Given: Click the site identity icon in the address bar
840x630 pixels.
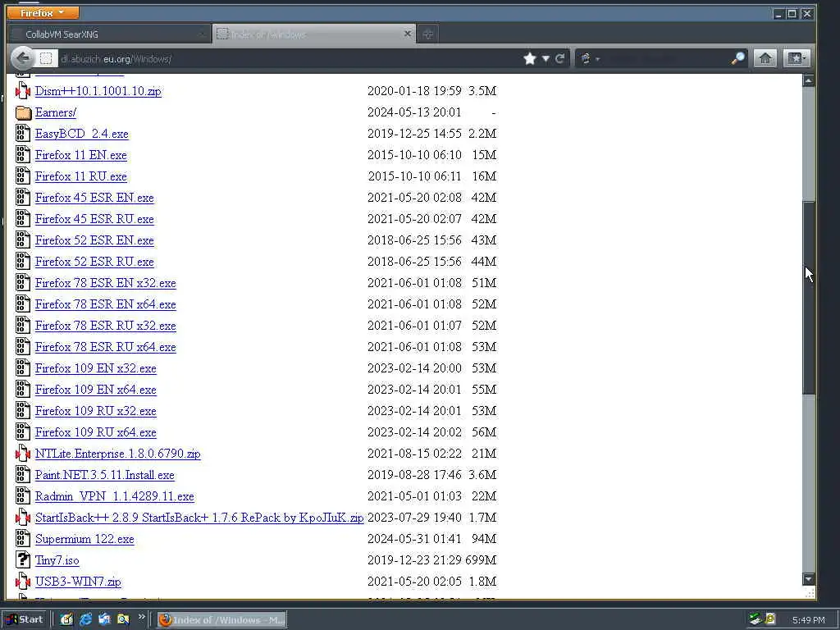Looking at the screenshot, I should (46, 58).
